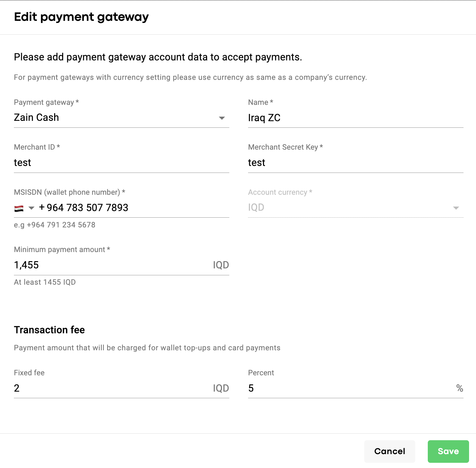Viewport: 476px width, 468px height.
Task: Open the Account currency dropdown arrow
Action: click(456, 208)
